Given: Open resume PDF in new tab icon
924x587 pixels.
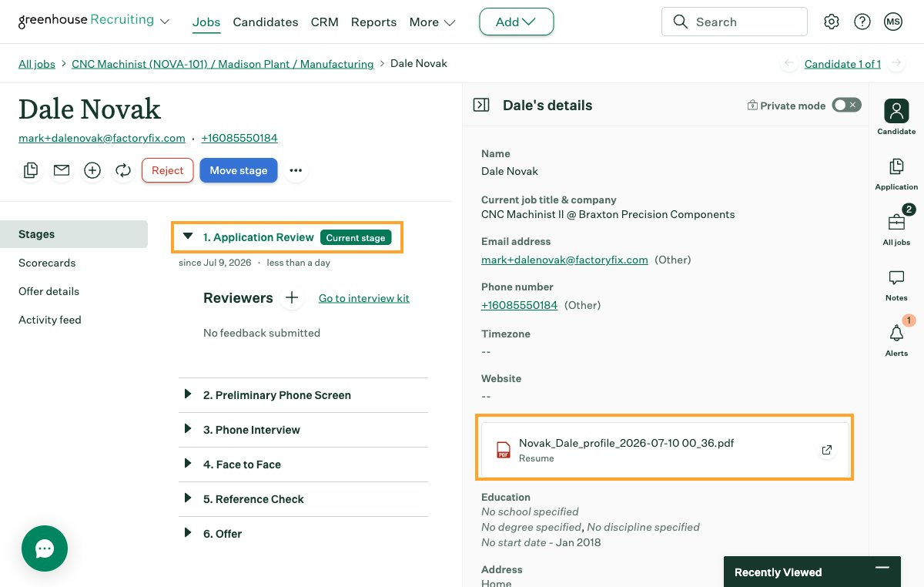Looking at the screenshot, I should coord(827,450).
